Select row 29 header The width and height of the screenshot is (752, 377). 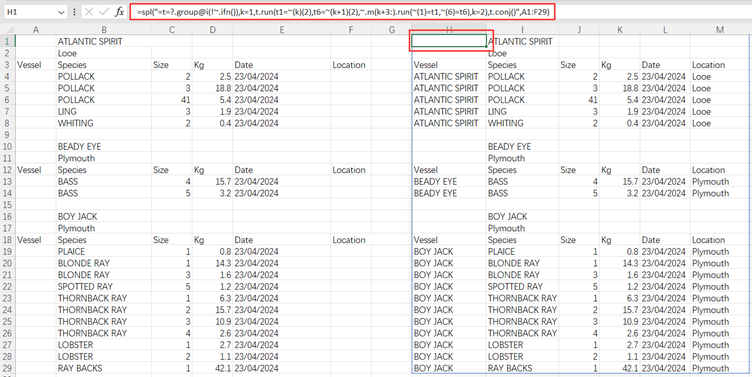(8, 368)
